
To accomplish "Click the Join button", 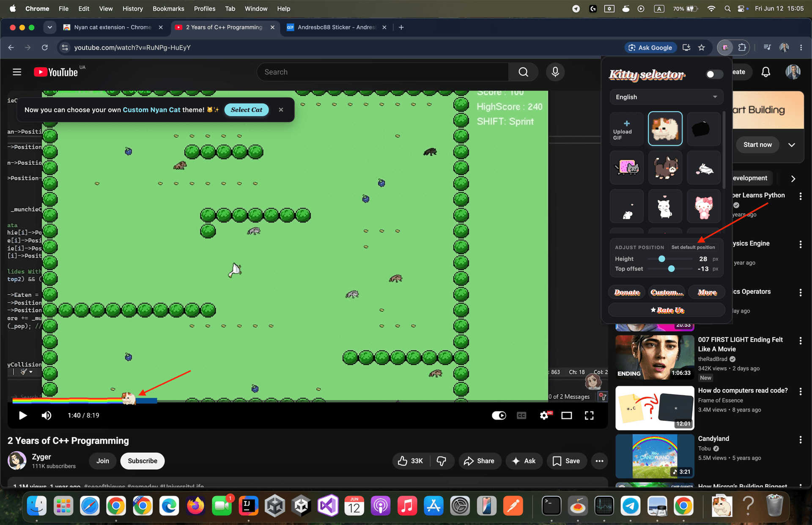I will coord(103,461).
